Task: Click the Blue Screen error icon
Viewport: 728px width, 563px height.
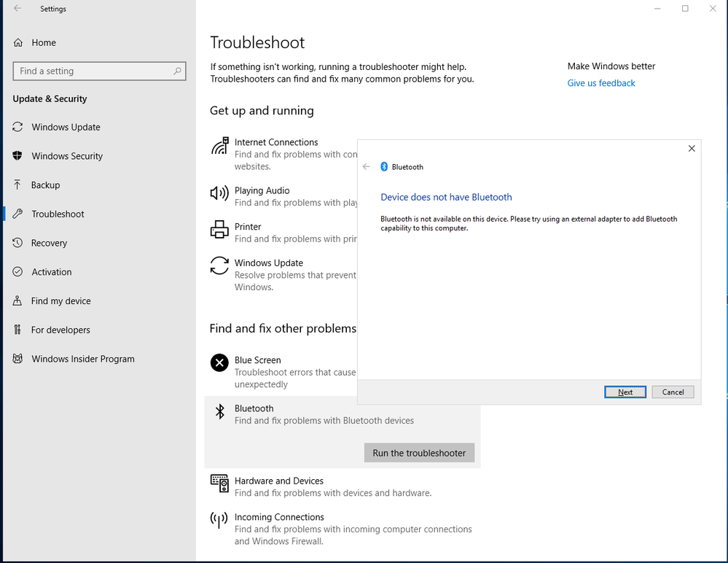Action: tap(219, 362)
